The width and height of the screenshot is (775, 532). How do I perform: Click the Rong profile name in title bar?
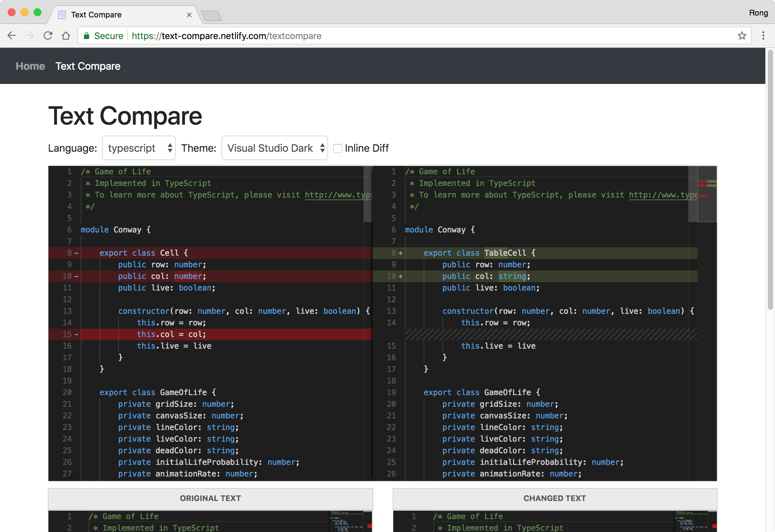(758, 13)
